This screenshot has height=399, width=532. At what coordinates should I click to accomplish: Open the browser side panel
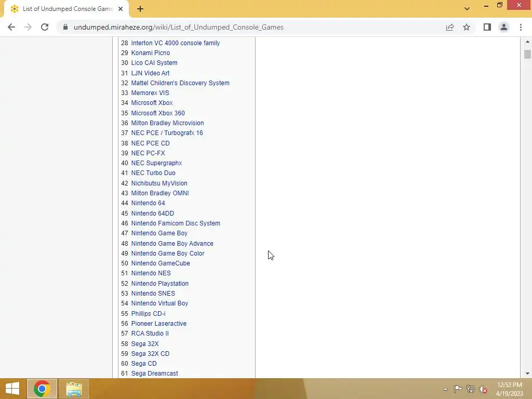pyautogui.click(x=487, y=27)
